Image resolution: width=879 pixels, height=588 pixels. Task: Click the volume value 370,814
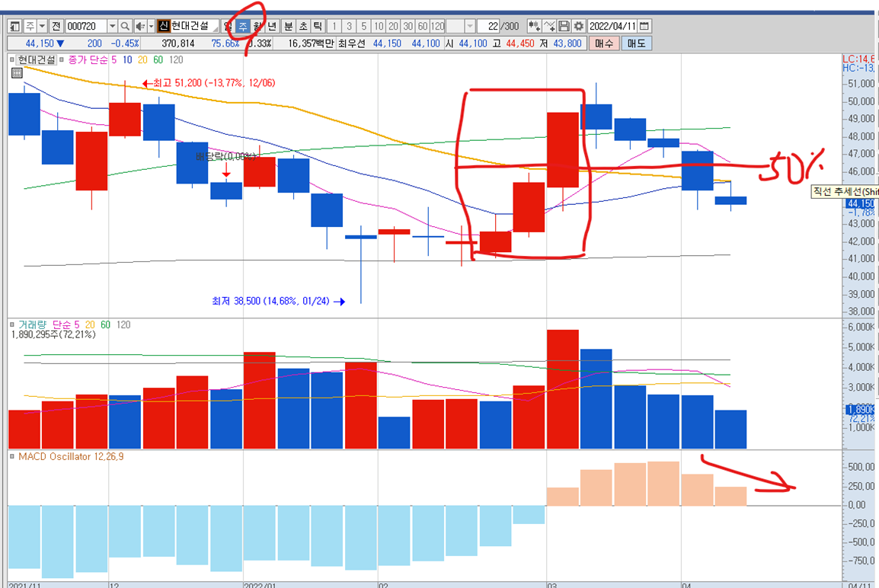(x=177, y=43)
